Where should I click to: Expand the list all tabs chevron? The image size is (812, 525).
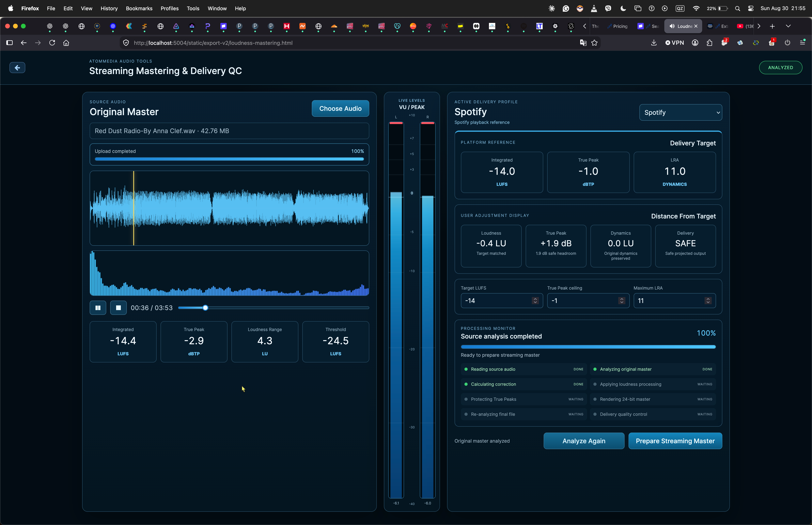[788, 26]
